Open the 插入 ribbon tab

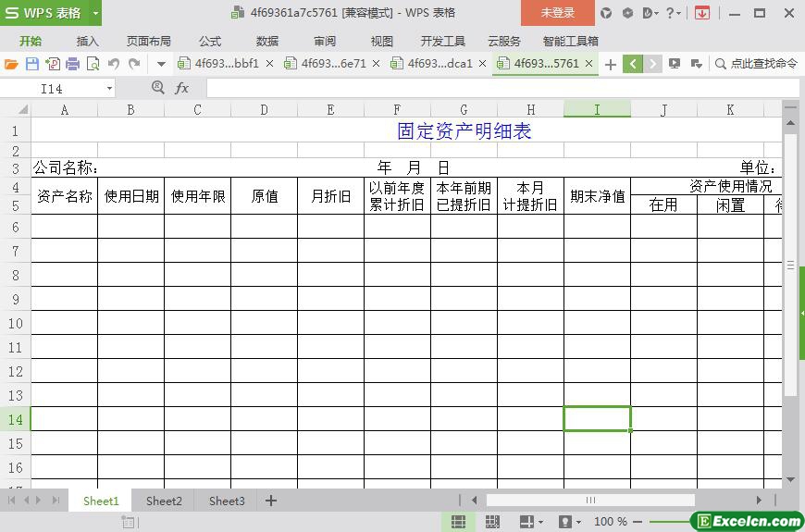pyautogui.click(x=87, y=41)
